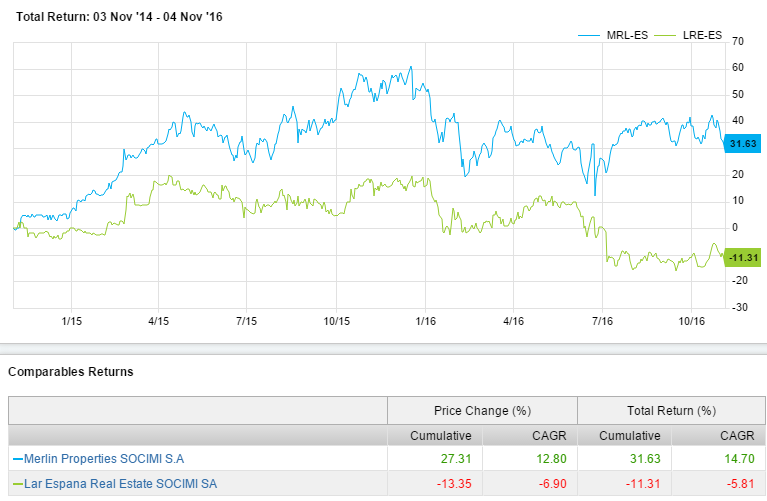This screenshot has height=501, width=767.
Task: Click the 1/16 date on the x-axis
Action: click(425, 321)
